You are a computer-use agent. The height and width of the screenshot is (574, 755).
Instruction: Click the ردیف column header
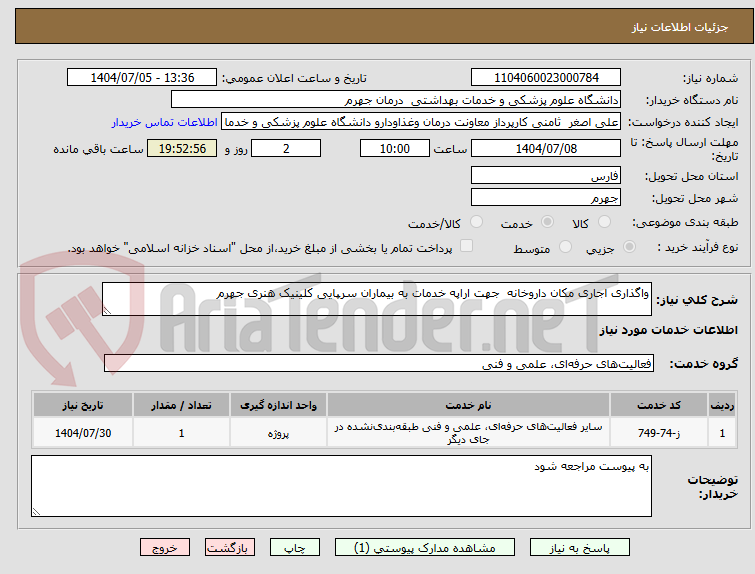tap(722, 405)
